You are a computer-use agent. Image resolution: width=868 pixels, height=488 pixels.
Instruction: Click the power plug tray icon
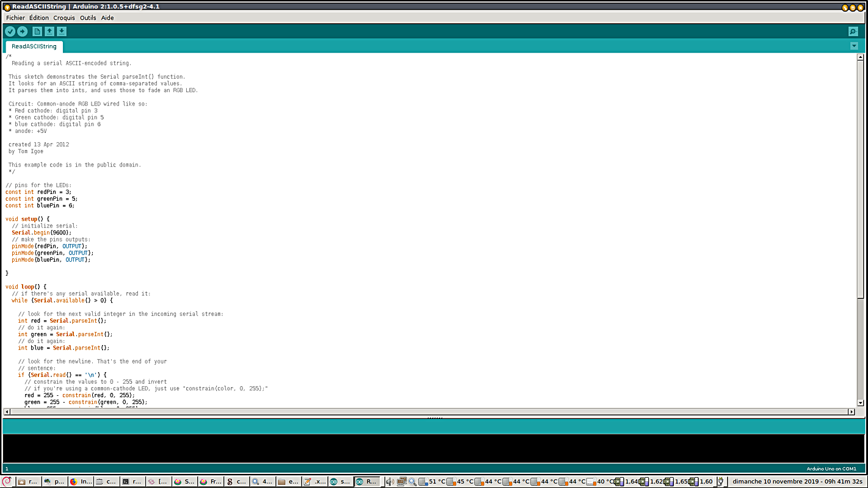pos(721,481)
